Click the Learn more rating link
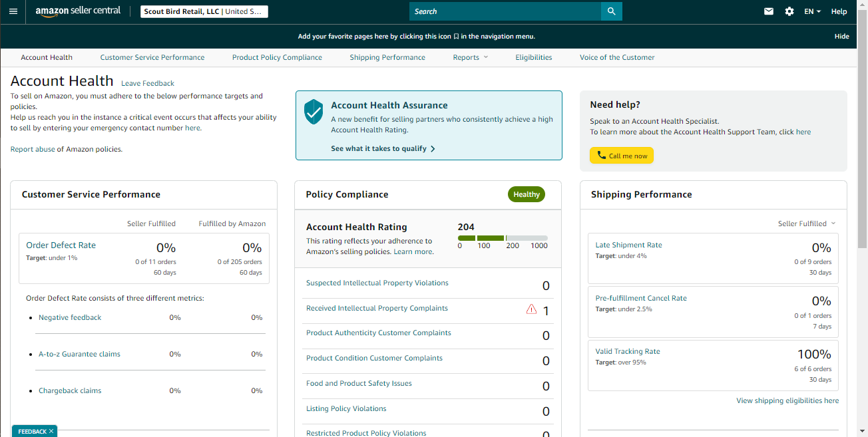868x437 pixels. 413,251
